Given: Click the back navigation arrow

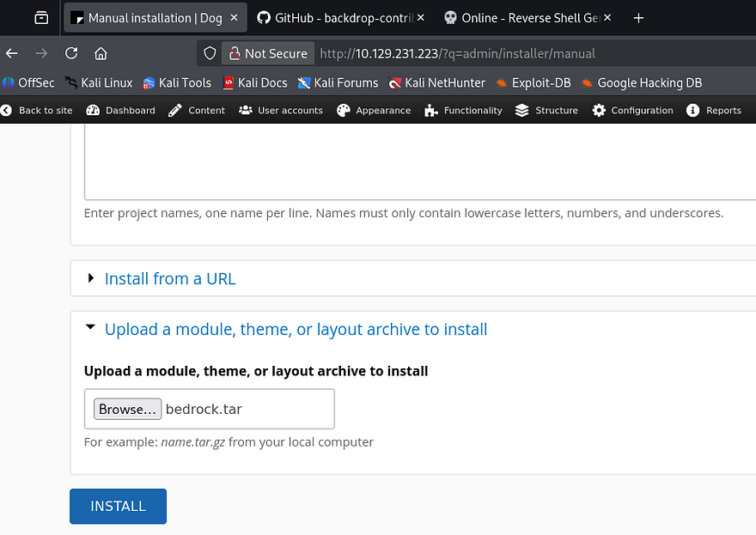Looking at the screenshot, I should coord(12,53).
